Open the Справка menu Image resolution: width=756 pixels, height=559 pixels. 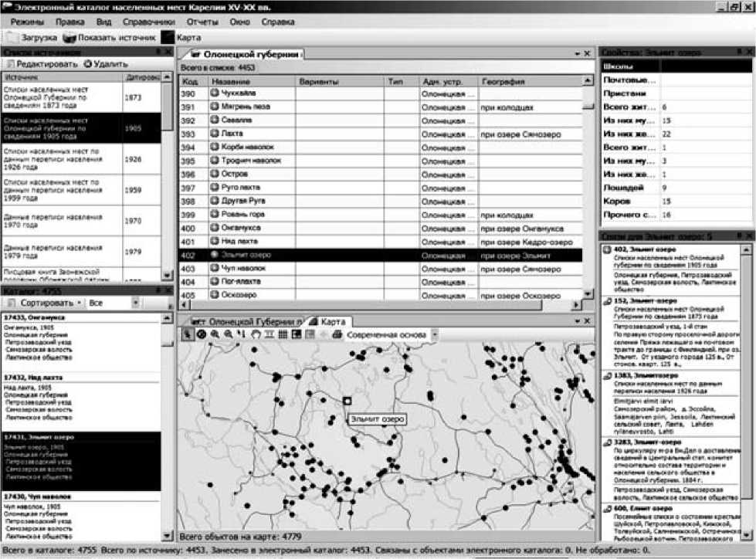tap(278, 22)
